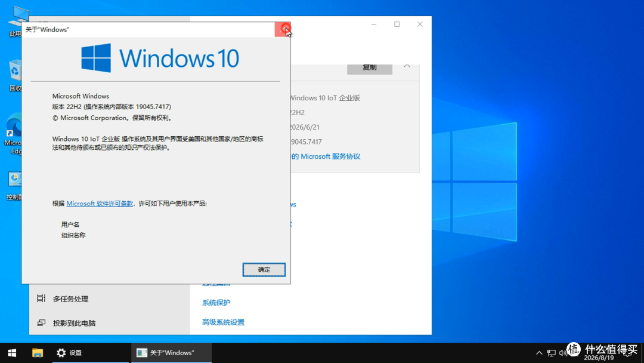Click the network icon in system tray
Viewport: 644px width, 363px height.
click(x=551, y=353)
